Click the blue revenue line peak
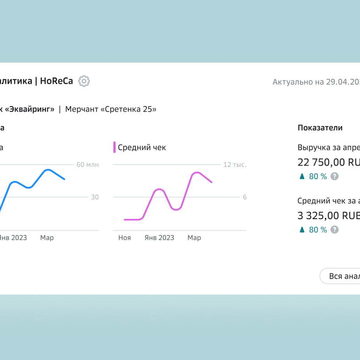 coord(48,170)
